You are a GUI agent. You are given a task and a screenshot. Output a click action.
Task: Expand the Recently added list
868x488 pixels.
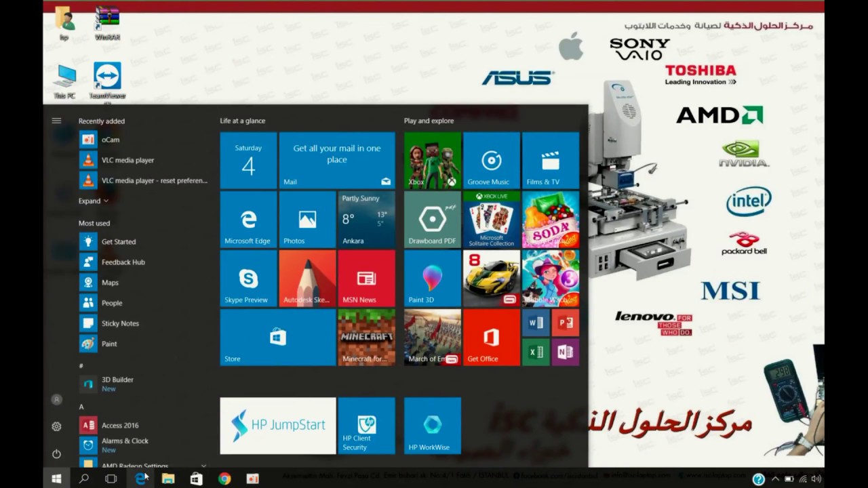[94, 201]
